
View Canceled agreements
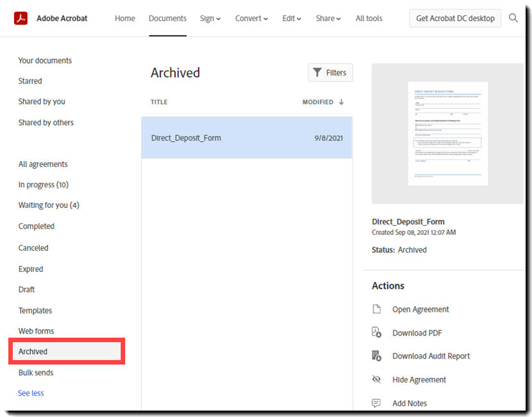pyautogui.click(x=33, y=248)
